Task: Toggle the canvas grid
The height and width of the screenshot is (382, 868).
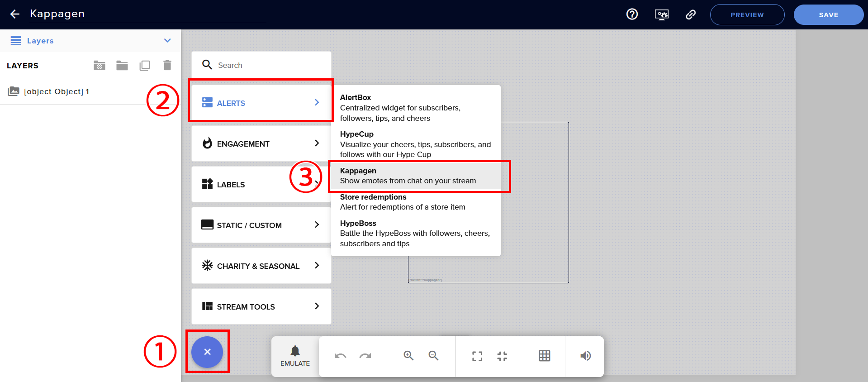Action: coord(545,356)
